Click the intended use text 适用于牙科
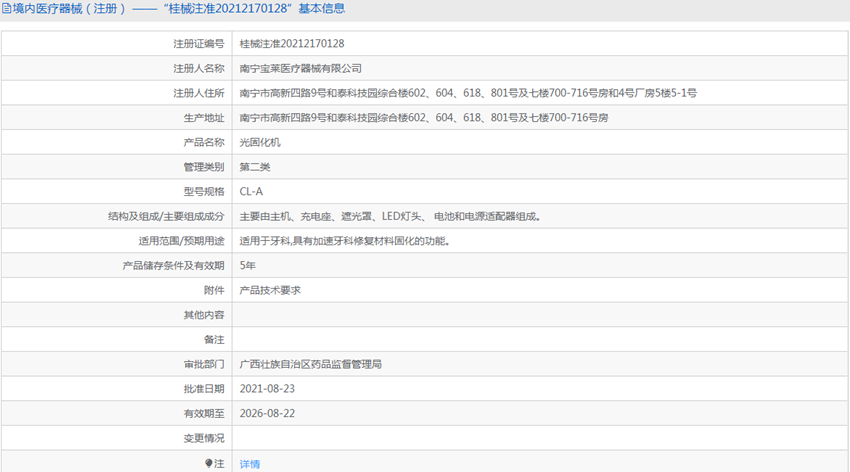The height and width of the screenshot is (472, 850). 344,241
